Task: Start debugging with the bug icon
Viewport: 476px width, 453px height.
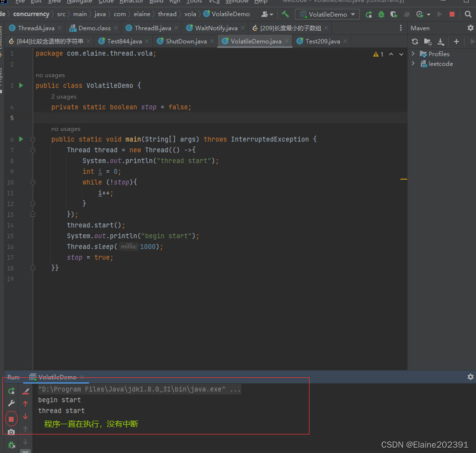Action: (x=381, y=15)
